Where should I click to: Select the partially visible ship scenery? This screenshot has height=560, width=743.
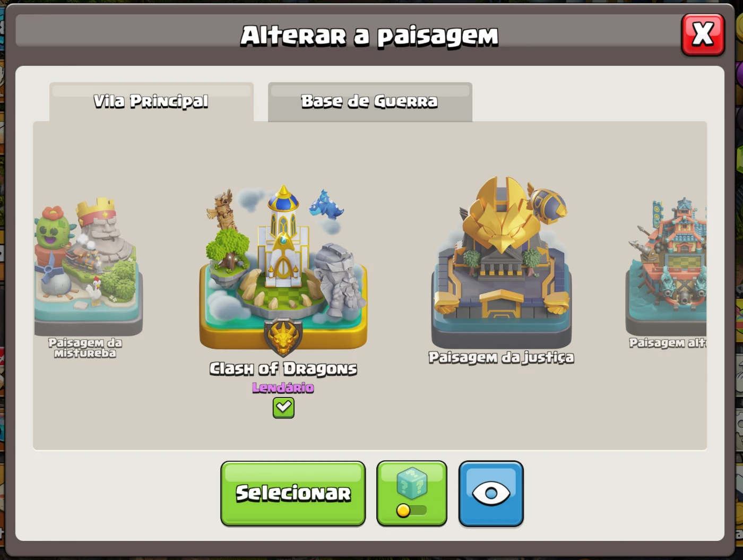[667, 266]
